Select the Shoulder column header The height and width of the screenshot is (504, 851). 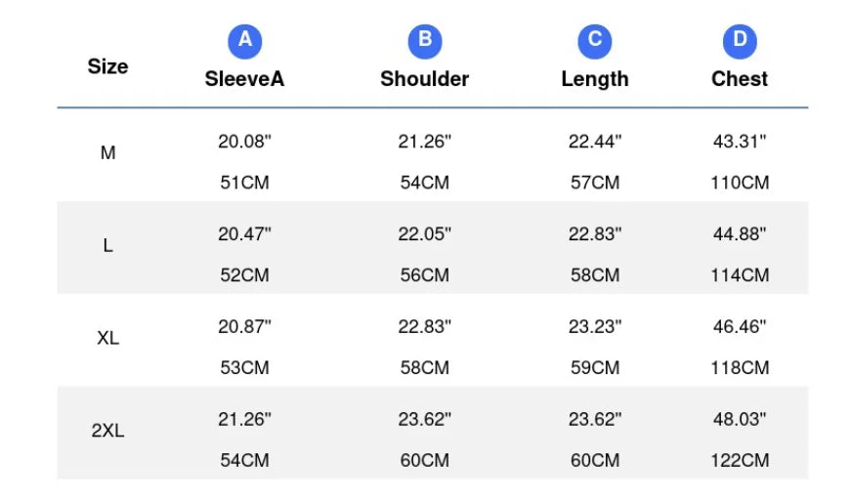(425, 79)
